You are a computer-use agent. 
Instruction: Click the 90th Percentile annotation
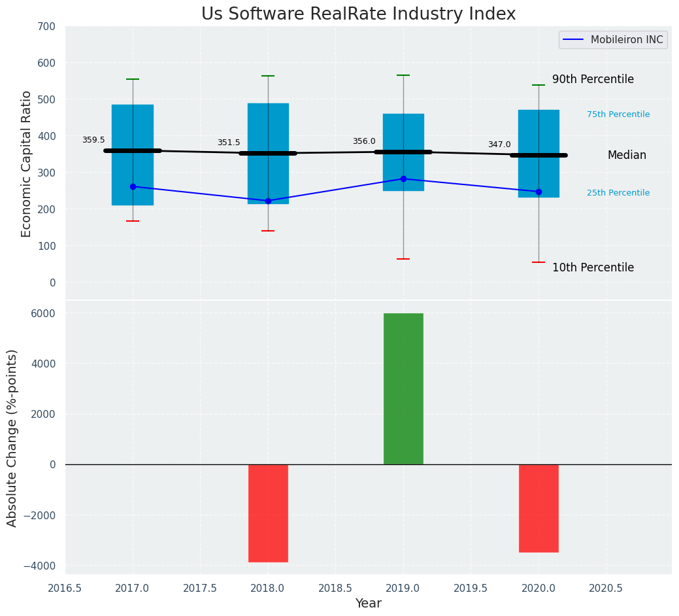[x=593, y=79]
